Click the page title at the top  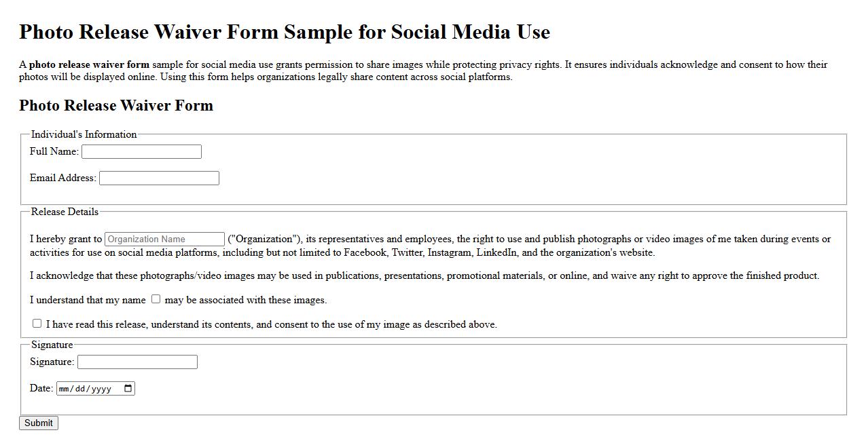(x=285, y=31)
